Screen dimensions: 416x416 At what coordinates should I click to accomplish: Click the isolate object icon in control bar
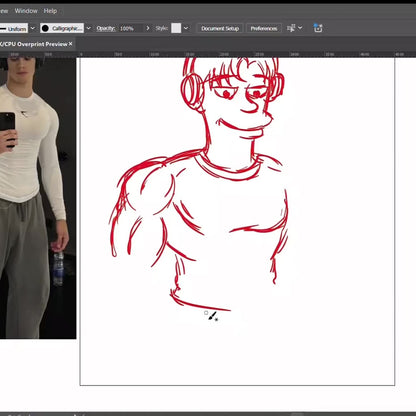coord(318,28)
